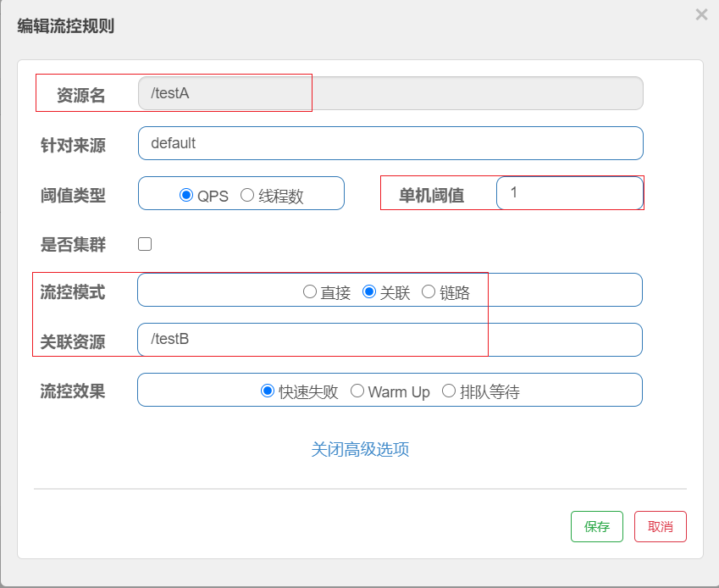This screenshot has width=719, height=588.
Task: Select 链路 flow control mode
Action: click(429, 291)
